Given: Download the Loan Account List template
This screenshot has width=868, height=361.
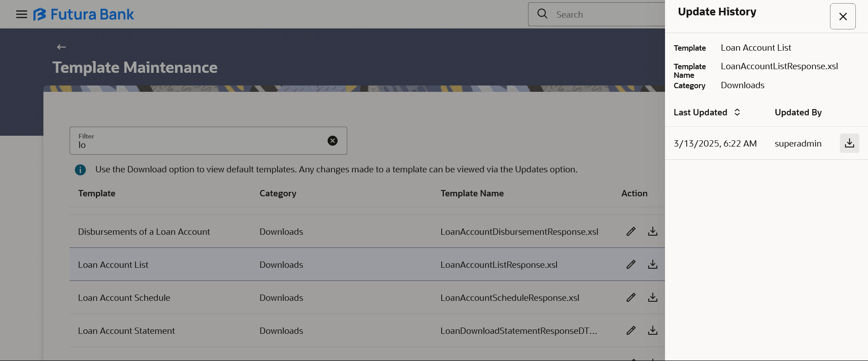Looking at the screenshot, I should point(653,264).
